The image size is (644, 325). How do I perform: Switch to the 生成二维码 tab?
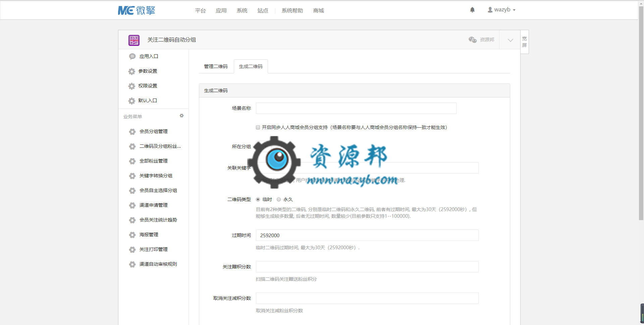coord(251,66)
